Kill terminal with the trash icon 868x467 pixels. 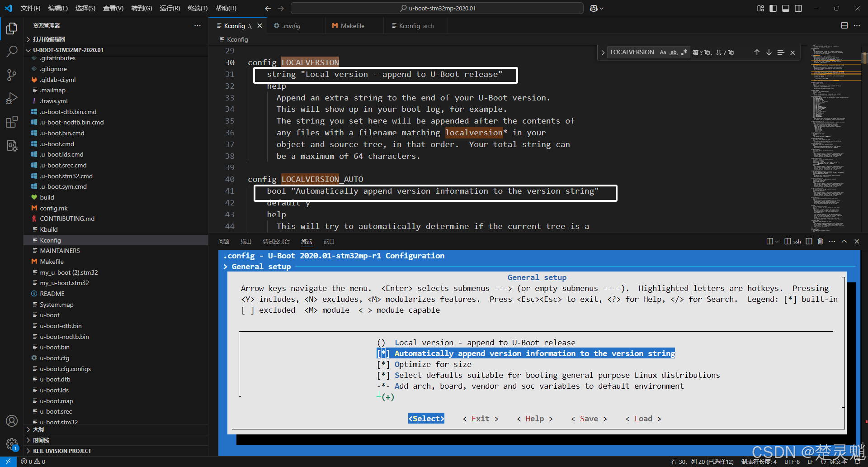(820, 241)
